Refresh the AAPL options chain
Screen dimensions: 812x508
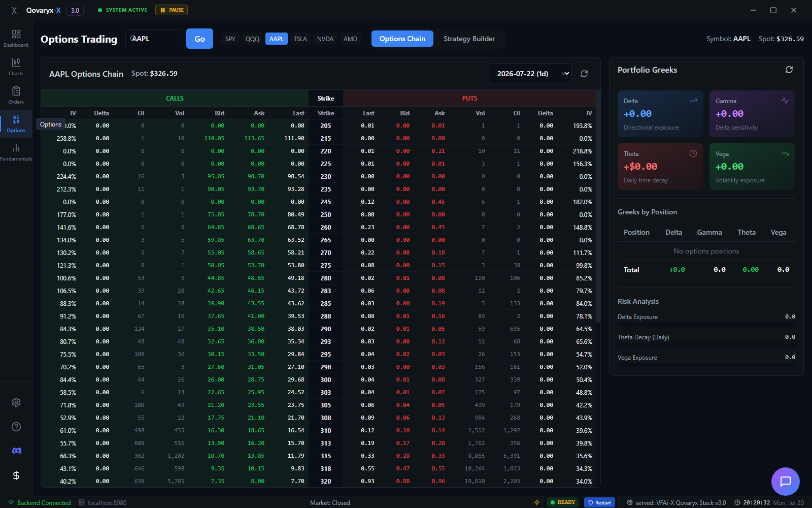coord(584,74)
